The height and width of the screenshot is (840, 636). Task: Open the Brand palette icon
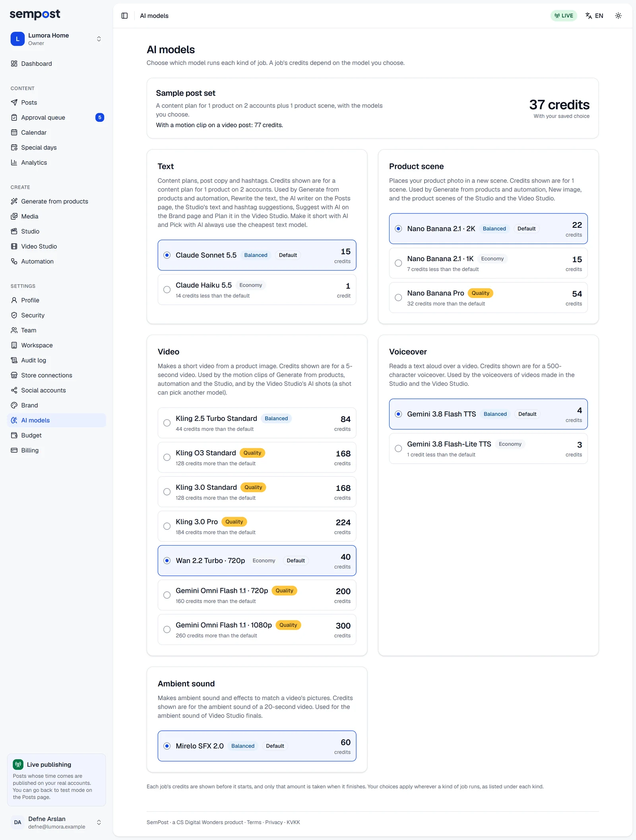[14, 405]
